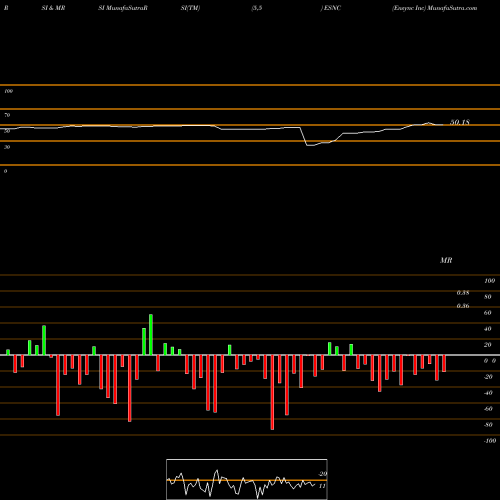
Task: Click '(Ensync Inc) MunafaSutra.com' header text
Action: [435, 8]
